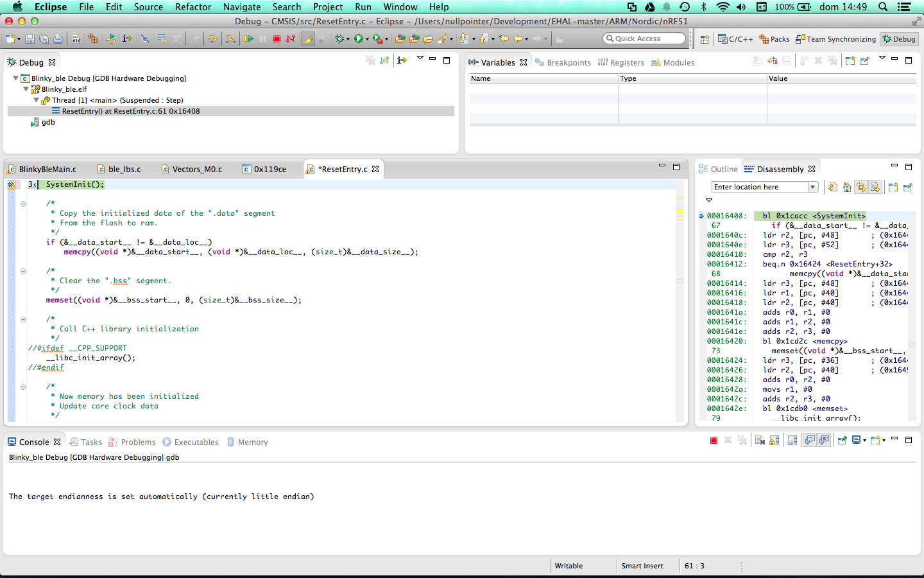Viewport: 924px width, 578px height.
Task: Click the green bug Debug launch icon
Action: [x=339, y=39]
